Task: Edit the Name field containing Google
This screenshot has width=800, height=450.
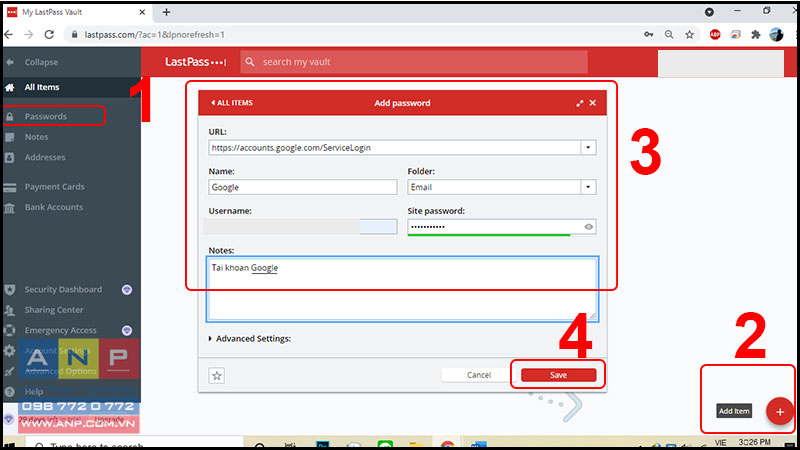Action: [303, 187]
